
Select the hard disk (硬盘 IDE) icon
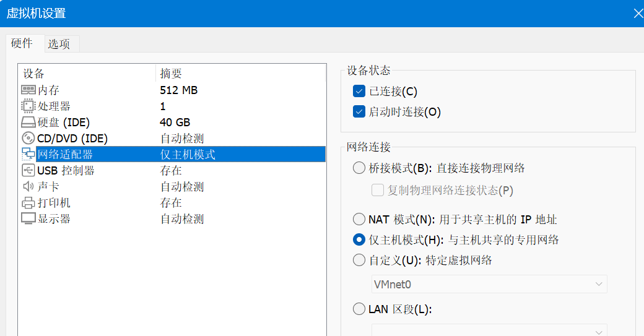click(28, 123)
